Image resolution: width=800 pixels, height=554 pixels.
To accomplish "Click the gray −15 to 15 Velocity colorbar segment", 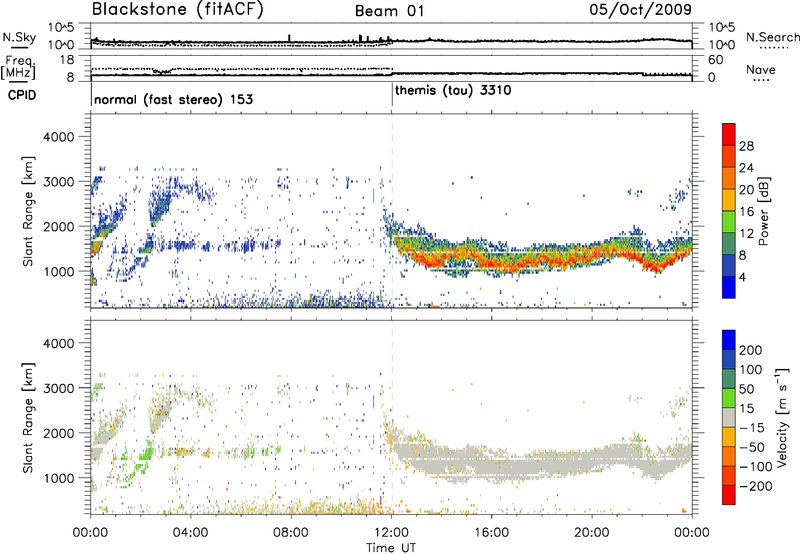I will coord(729,417).
